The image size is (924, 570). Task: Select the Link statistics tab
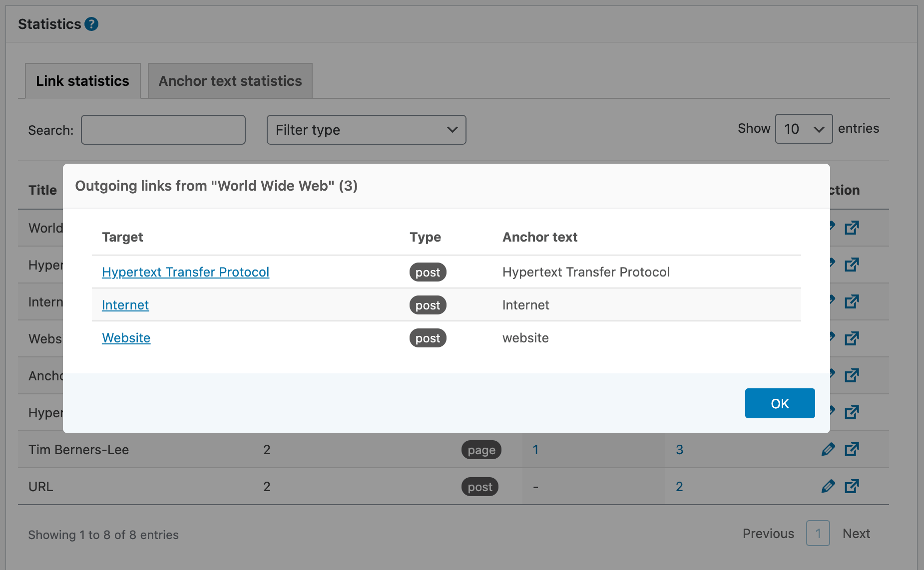[x=82, y=81]
